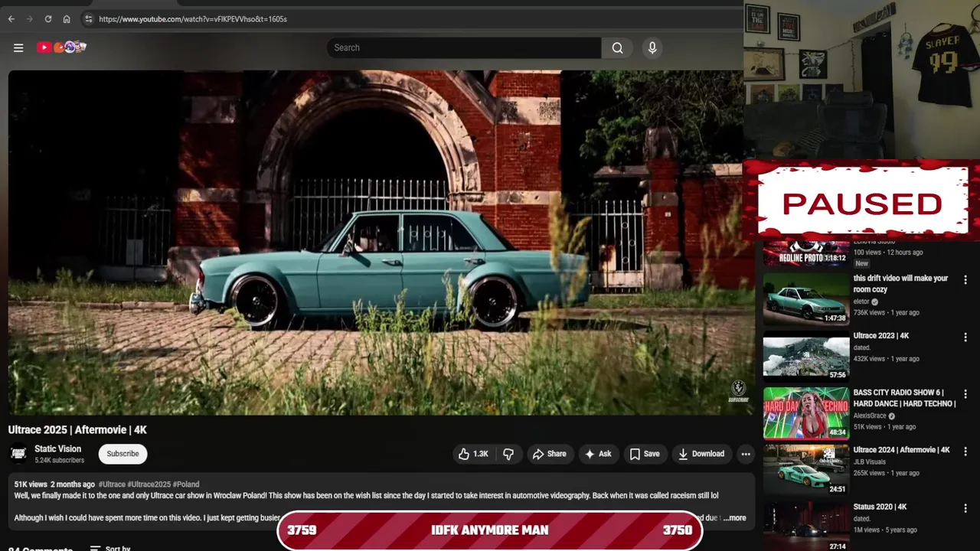Viewport: 980px width, 551px height.
Task: Open Status 2020 | 4K thumbnail
Action: pyautogui.click(x=806, y=527)
